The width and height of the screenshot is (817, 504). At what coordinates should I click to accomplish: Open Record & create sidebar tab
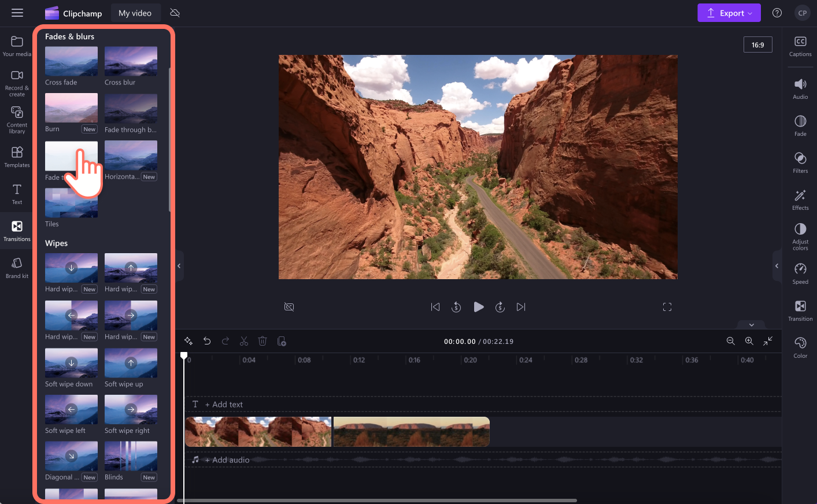(x=17, y=83)
